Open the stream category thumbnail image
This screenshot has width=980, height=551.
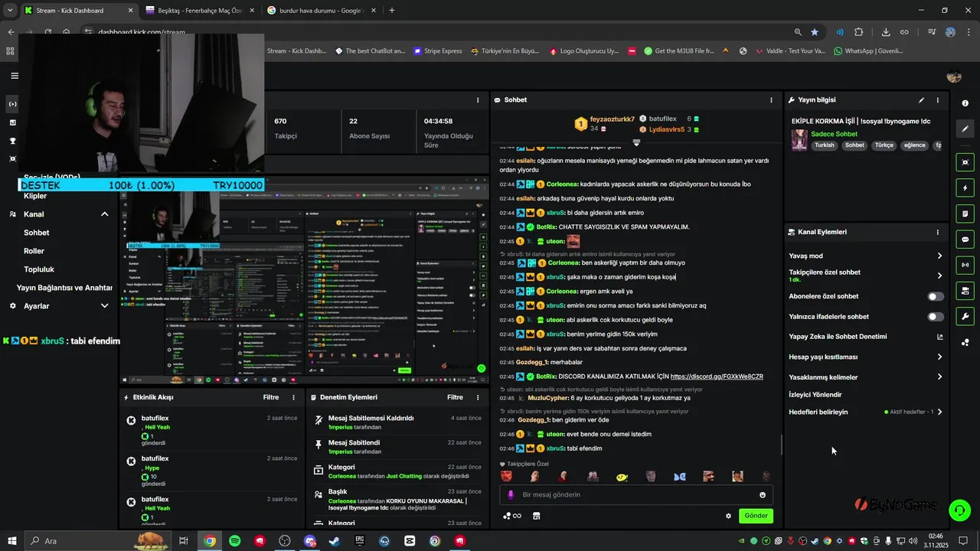pyautogui.click(x=799, y=140)
